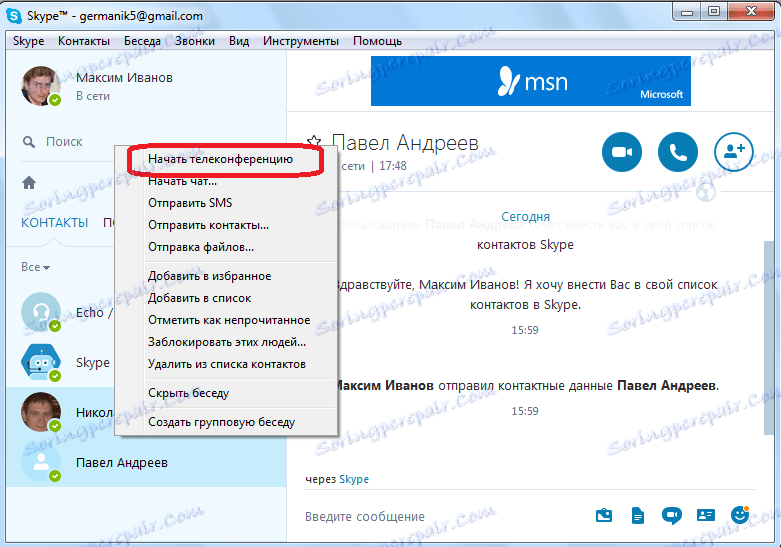
Task: Maximize the Skype window
Action: pos(714,11)
